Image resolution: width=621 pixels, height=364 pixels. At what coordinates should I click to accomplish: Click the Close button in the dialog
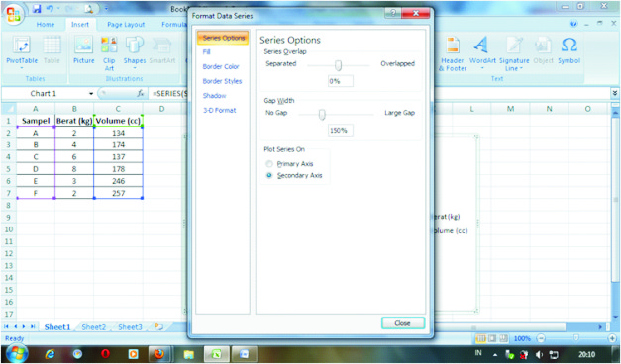coord(403,323)
